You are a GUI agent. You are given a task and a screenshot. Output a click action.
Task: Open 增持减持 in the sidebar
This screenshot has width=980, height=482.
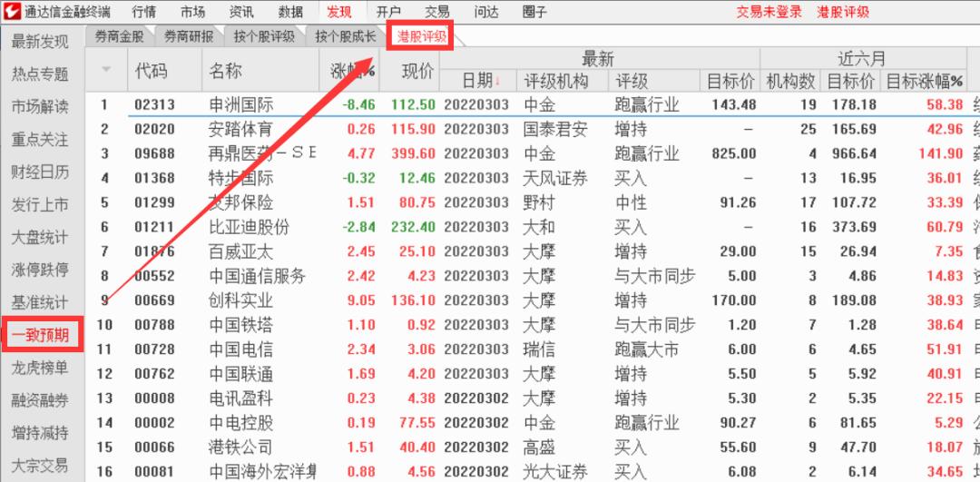pos(40,433)
